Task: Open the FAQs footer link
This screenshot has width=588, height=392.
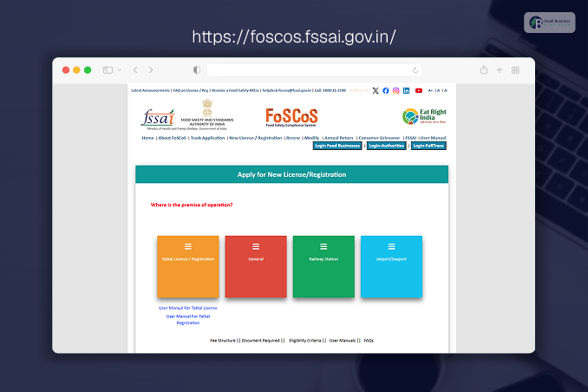Action: tap(369, 341)
